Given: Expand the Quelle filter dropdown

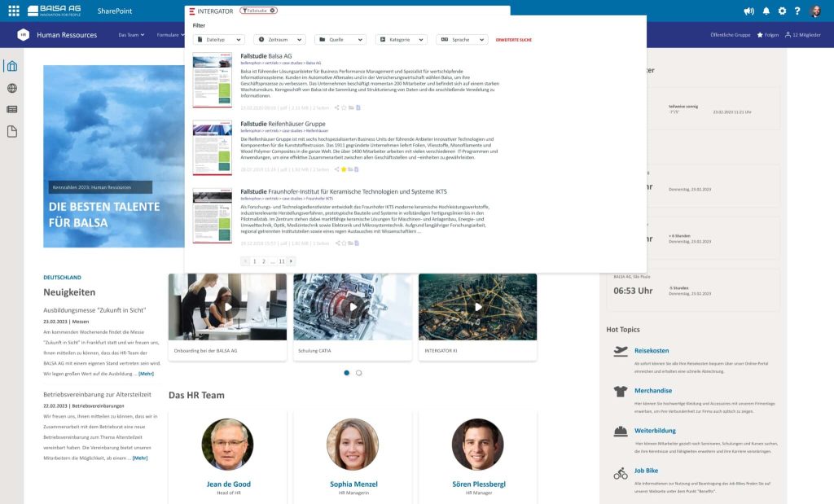Looking at the screenshot, I should tap(340, 39).
